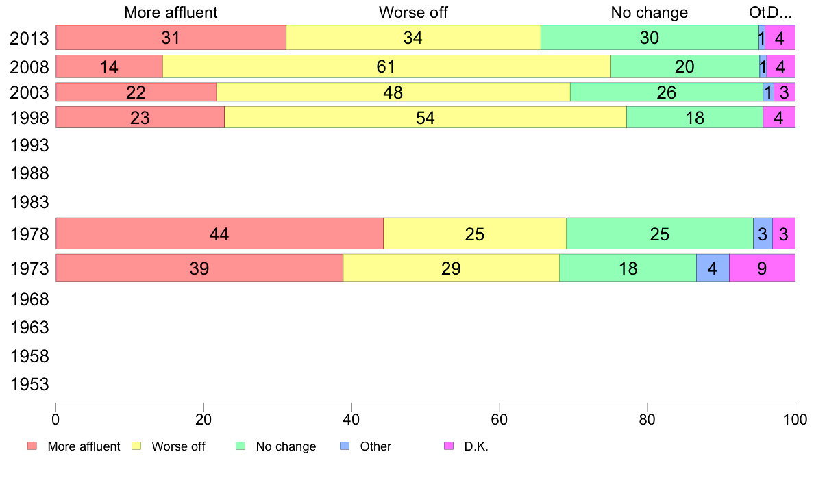Click the red More affluent legend swatch
This screenshot has height=504, width=814.
point(32,446)
